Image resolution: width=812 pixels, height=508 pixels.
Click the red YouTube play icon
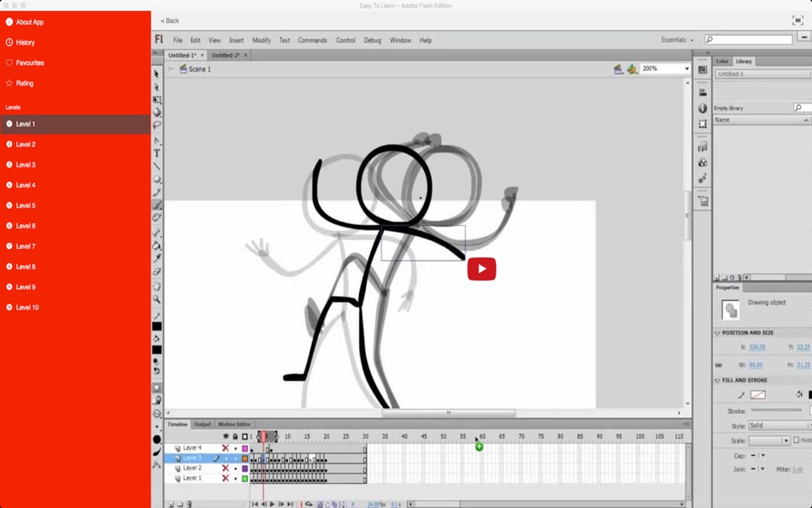(x=481, y=269)
